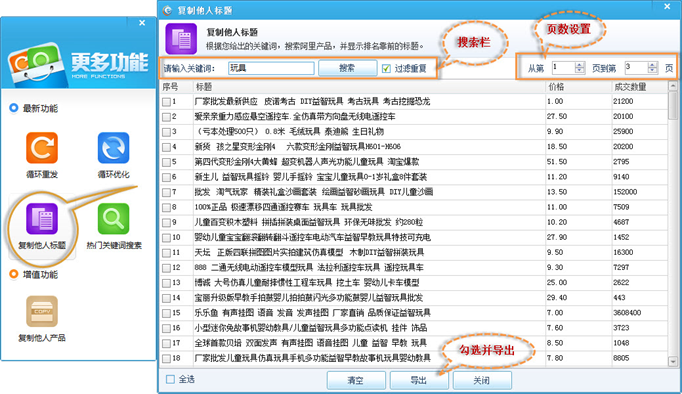Click the end page number field

[x=636, y=67]
